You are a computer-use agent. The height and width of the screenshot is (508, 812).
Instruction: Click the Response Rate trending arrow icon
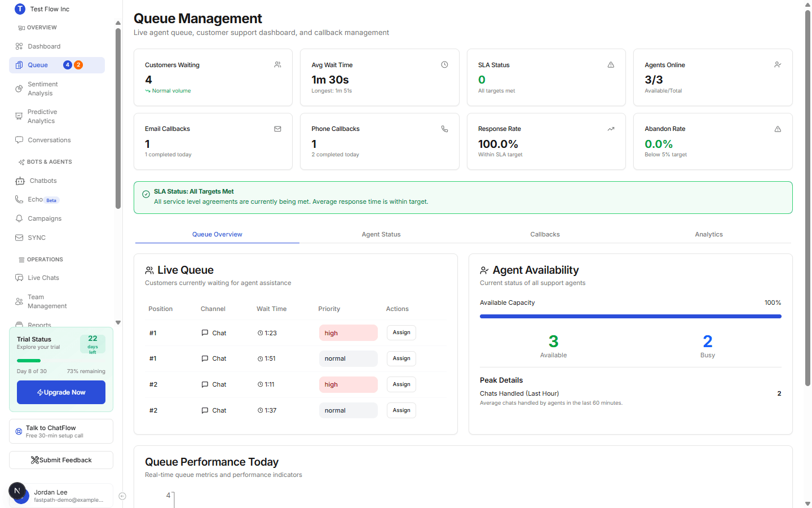[x=611, y=129]
